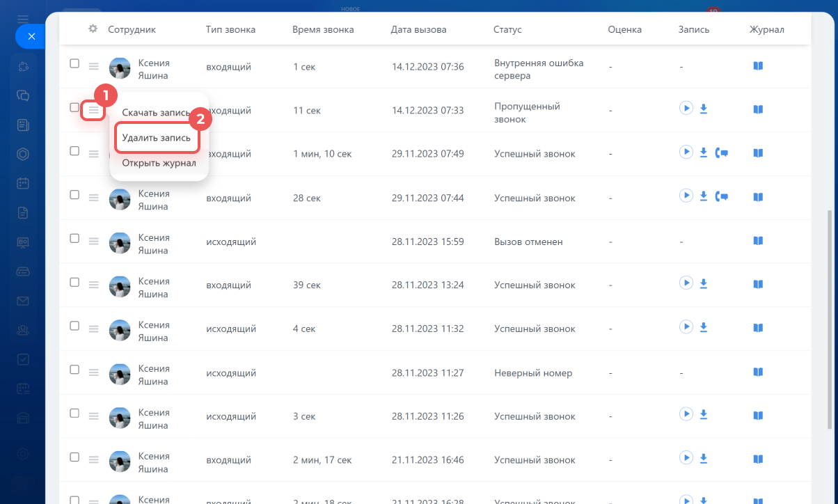Sort by the 'Дата вызова' column header
This screenshot has width=838, height=504.
(x=419, y=30)
